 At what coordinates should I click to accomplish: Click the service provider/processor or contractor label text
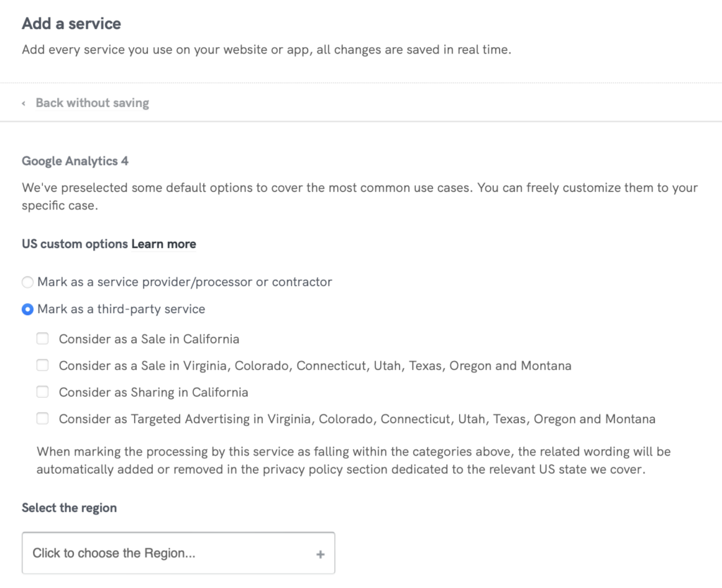pos(185,282)
